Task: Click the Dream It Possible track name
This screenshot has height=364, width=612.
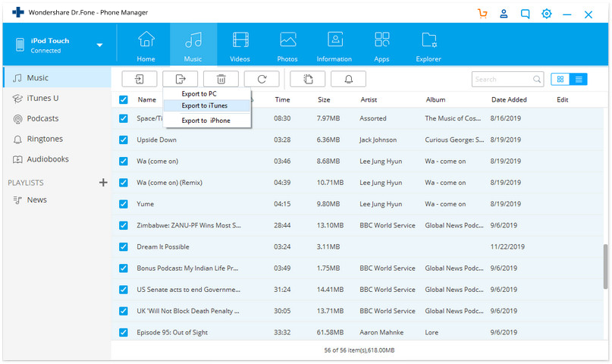Action: (163, 247)
